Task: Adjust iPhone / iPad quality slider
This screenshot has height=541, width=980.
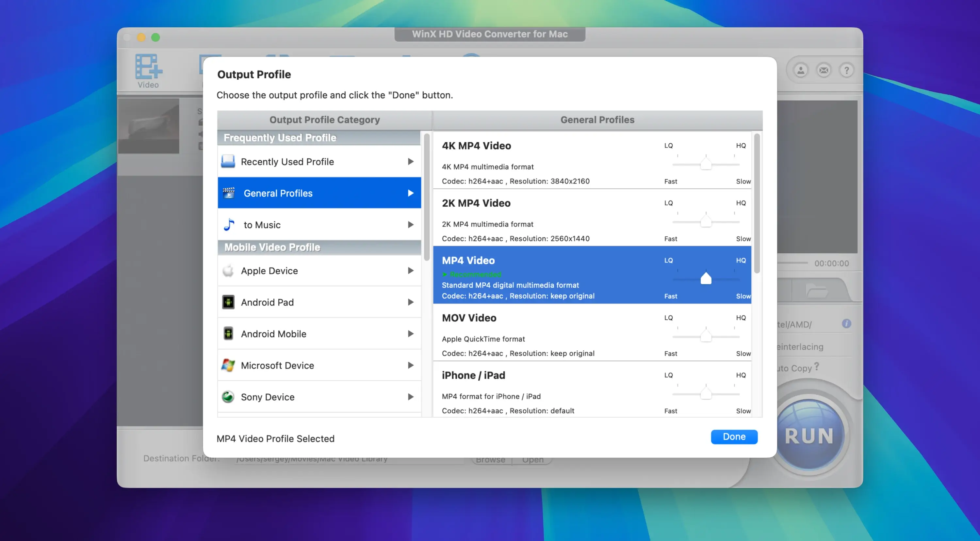Action: 706,394
